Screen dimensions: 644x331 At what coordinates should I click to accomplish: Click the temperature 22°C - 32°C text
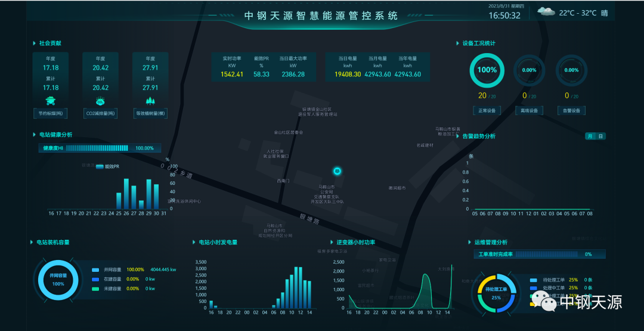point(577,13)
